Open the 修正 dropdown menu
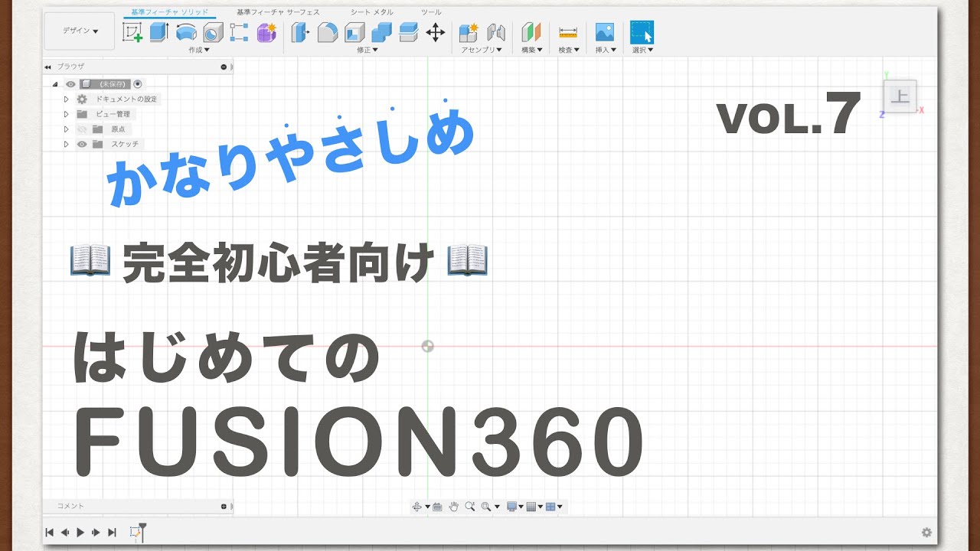Image resolution: width=980 pixels, height=551 pixels. pos(367,50)
